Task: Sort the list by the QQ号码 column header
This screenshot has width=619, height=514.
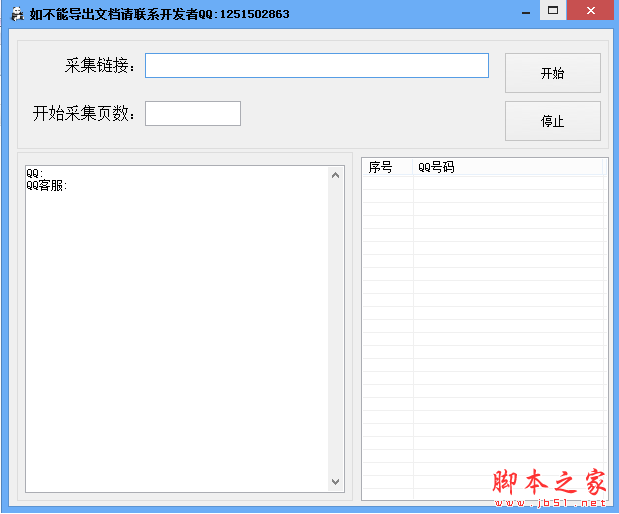Action: [508, 167]
